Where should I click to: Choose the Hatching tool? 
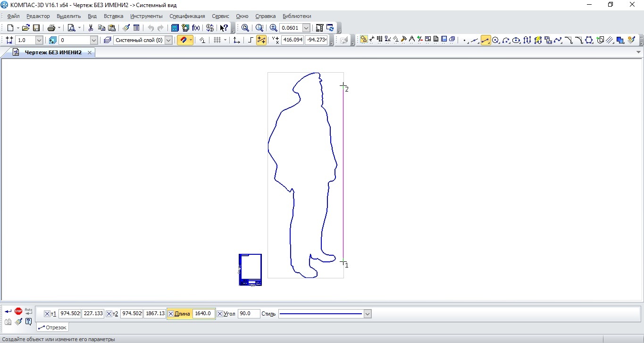point(610,40)
